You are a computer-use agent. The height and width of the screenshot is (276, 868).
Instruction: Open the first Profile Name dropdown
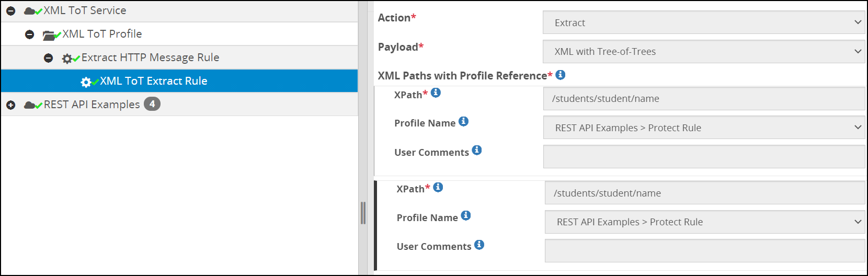coord(703,128)
